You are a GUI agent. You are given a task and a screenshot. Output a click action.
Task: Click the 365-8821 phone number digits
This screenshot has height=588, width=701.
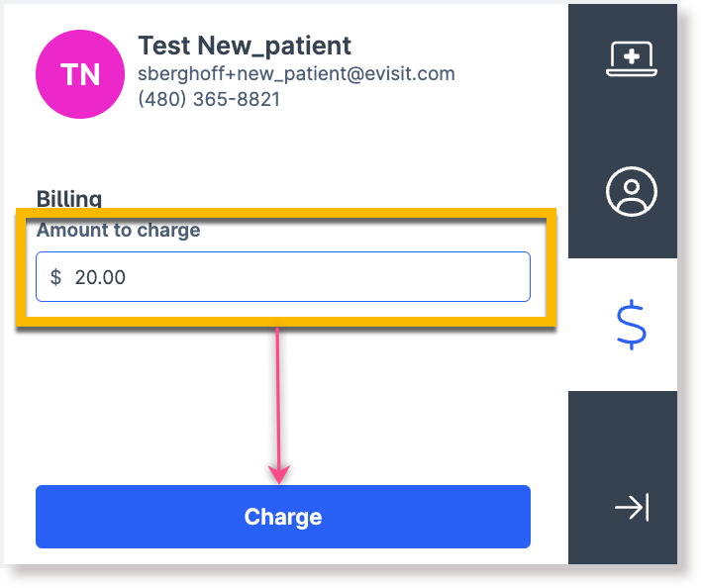pyautogui.click(x=237, y=99)
